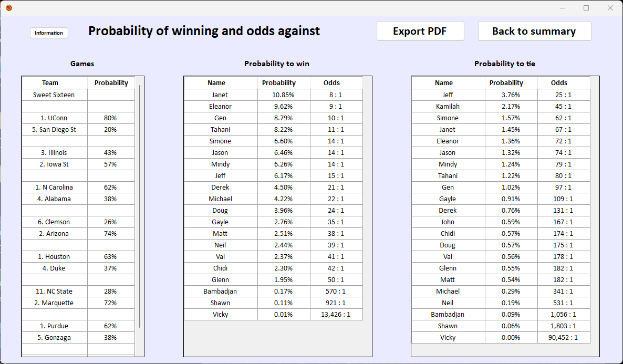Select Janet's row in Probability to win
The height and width of the screenshot is (364, 623).
coord(273,95)
